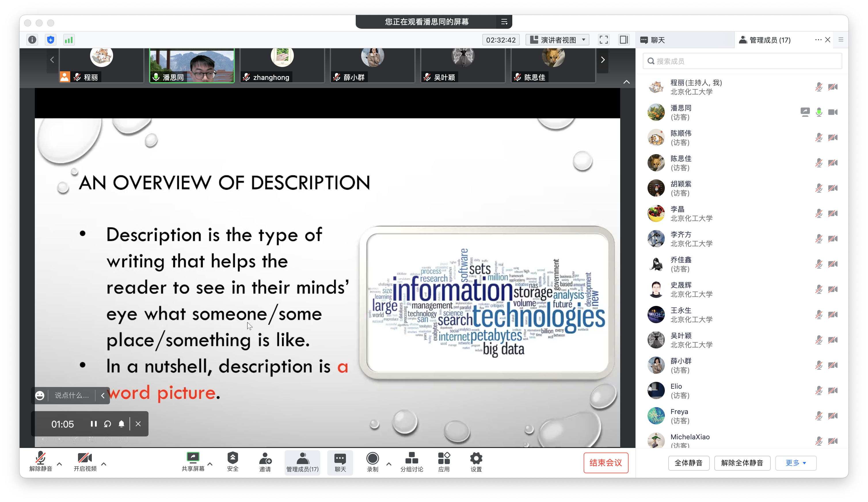Open the more options ellipsis in members panel

pyautogui.click(x=818, y=40)
